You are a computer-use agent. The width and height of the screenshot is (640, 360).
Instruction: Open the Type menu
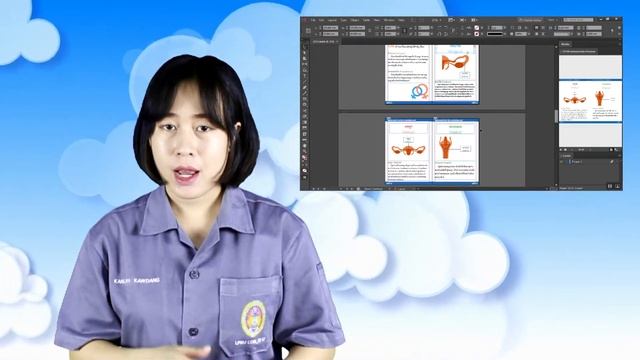pos(344,20)
